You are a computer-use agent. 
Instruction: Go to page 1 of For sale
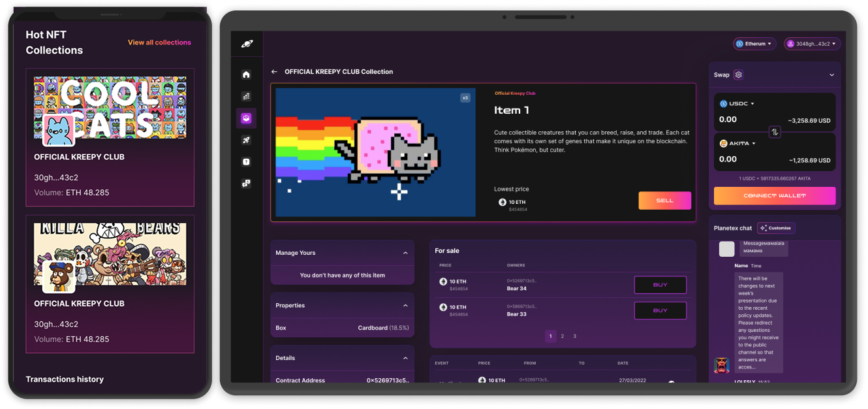tap(550, 336)
